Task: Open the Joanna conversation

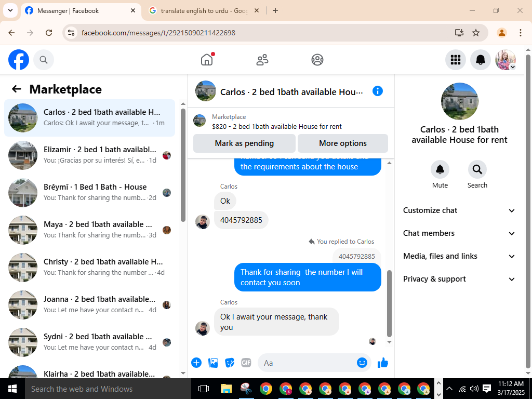Action: pyautogui.click(x=89, y=304)
